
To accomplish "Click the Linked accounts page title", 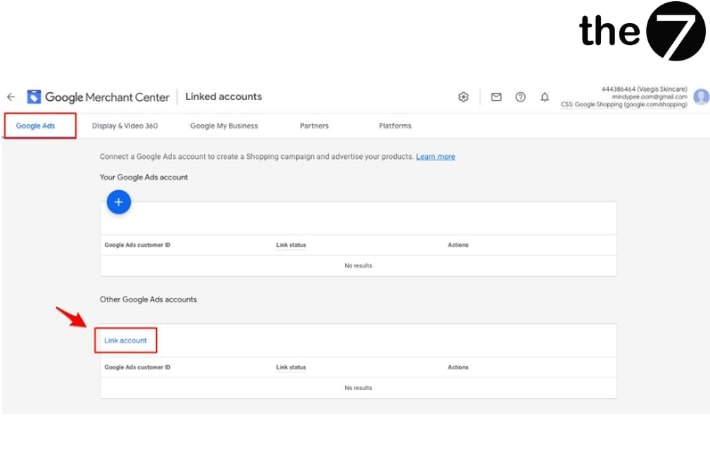I will coord(224,96).
